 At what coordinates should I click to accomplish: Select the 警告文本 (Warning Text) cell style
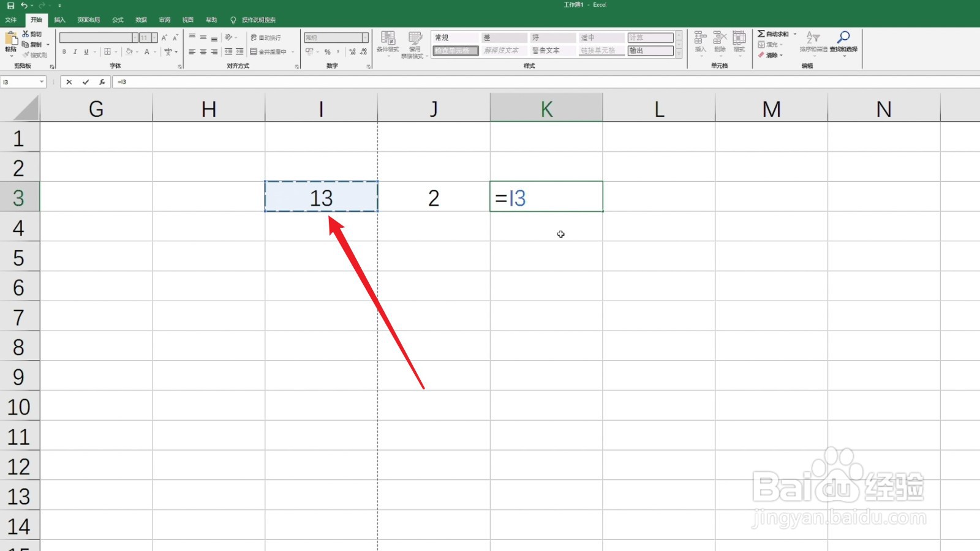pos(553,50)
